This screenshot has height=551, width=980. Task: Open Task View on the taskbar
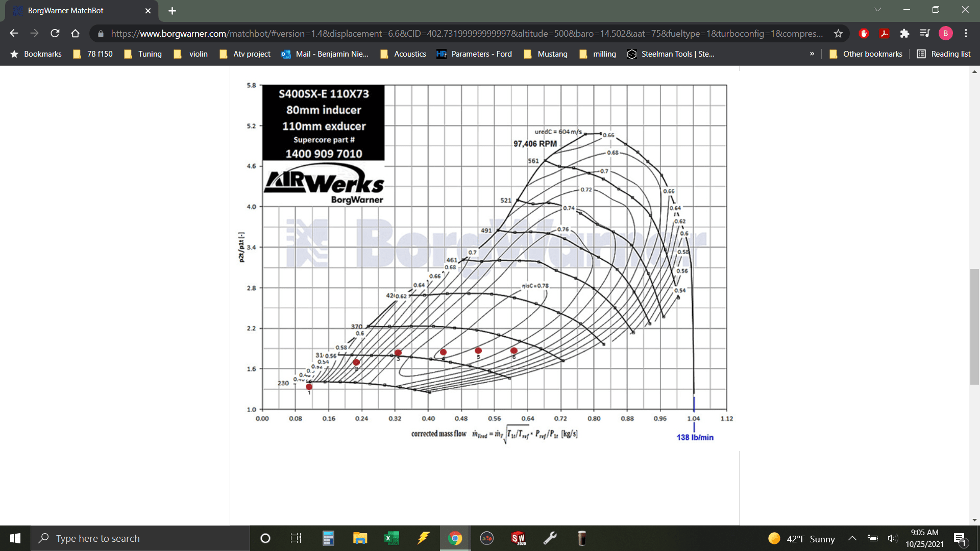click(296, 538)
